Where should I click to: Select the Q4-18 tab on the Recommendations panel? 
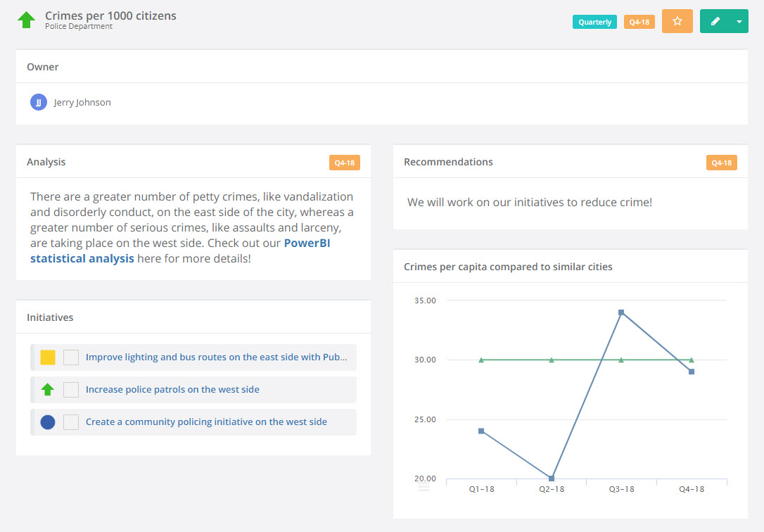tap(721, 162)
